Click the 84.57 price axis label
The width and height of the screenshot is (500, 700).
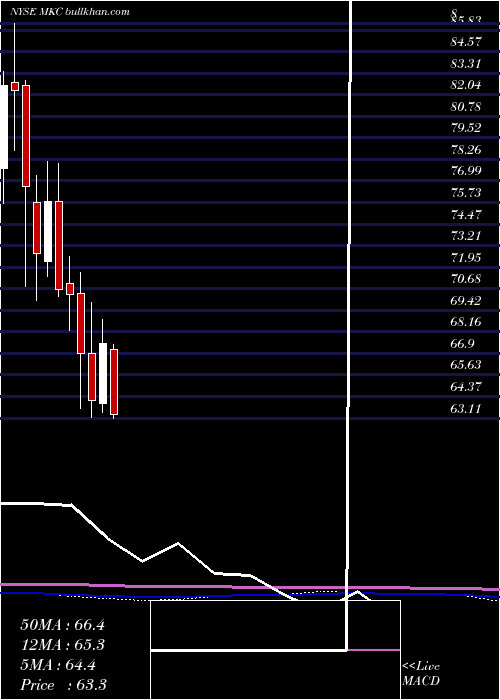coord(466,42)
